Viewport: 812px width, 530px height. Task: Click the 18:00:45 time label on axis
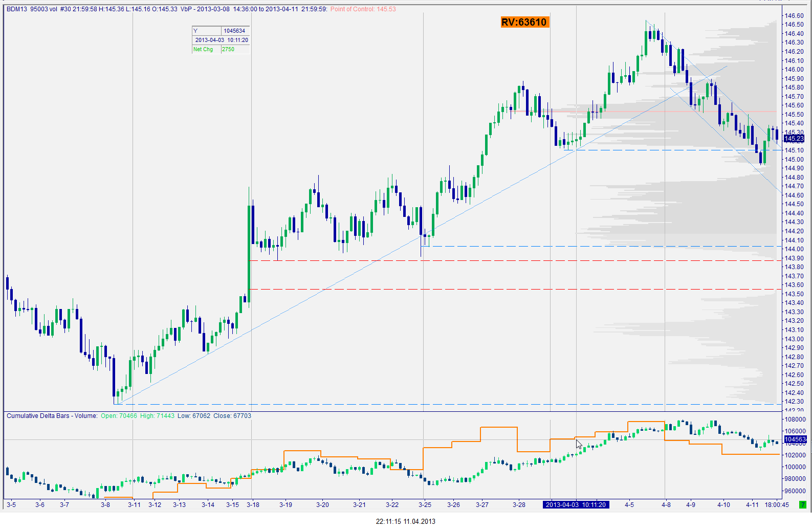point(777,505)
